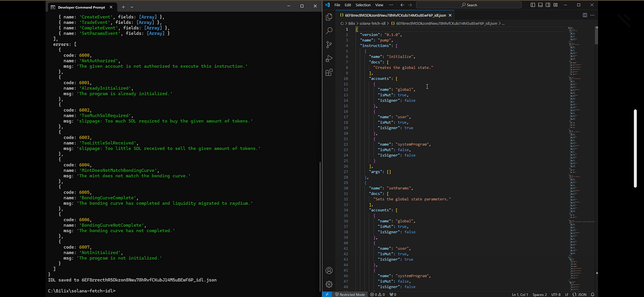644x297 pixels.
Task: Open the customize layout icon
Action: pos(555,5)
